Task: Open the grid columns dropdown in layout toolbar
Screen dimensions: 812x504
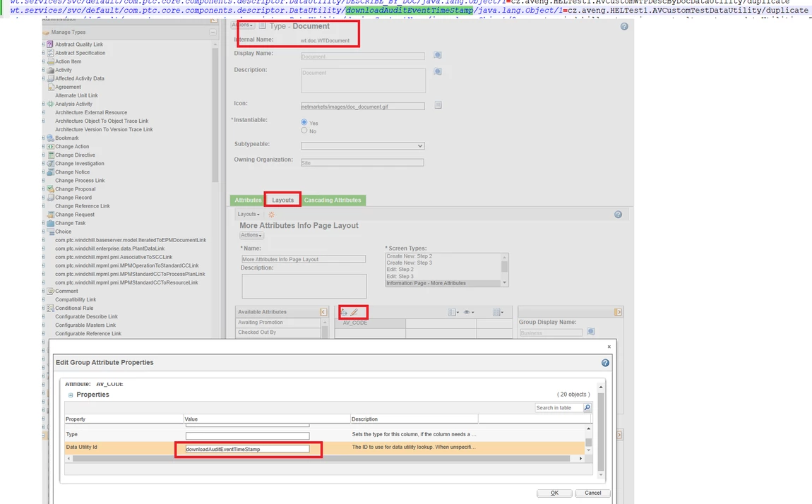Action: [x=498, y=312]
